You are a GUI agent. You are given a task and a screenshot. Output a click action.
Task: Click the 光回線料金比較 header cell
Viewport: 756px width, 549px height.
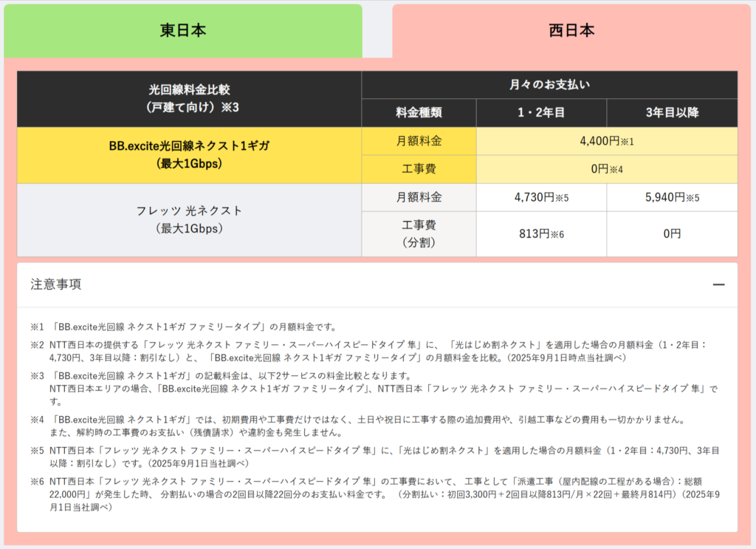point(189,98)
